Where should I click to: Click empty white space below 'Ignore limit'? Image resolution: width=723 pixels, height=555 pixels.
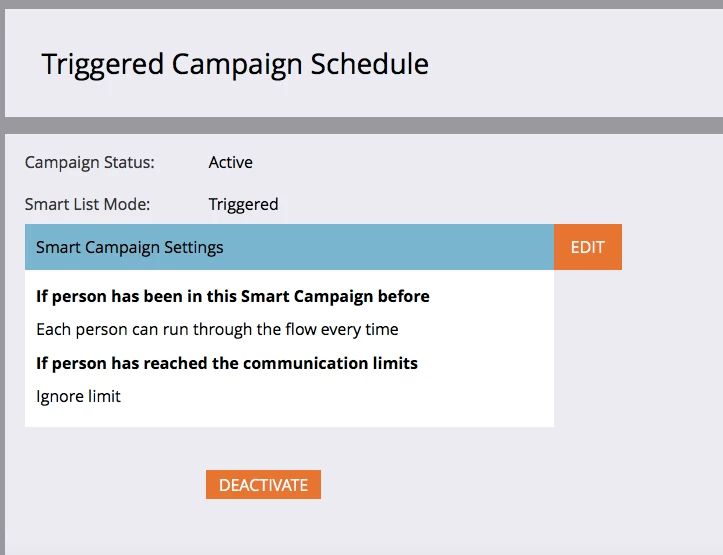[x=289, y=417]
